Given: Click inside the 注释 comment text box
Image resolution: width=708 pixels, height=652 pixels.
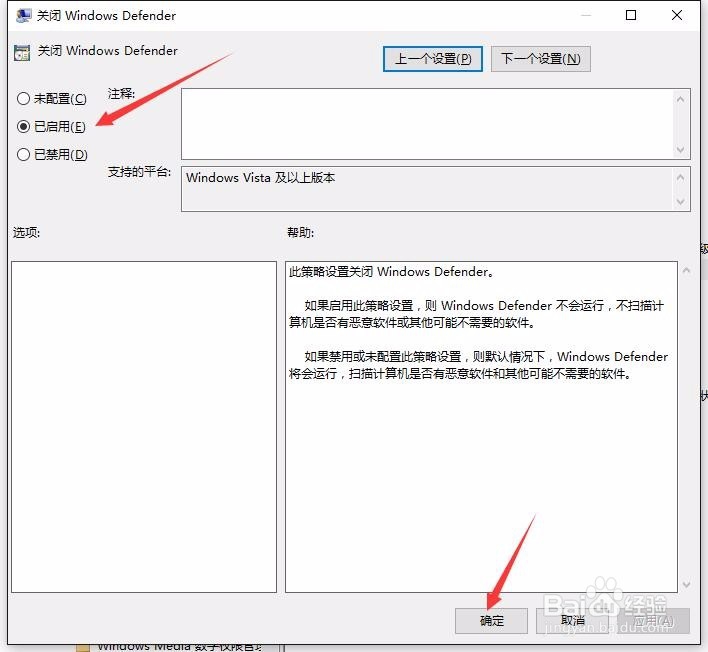Looking at the screenshot, I should tap(427, 124).
